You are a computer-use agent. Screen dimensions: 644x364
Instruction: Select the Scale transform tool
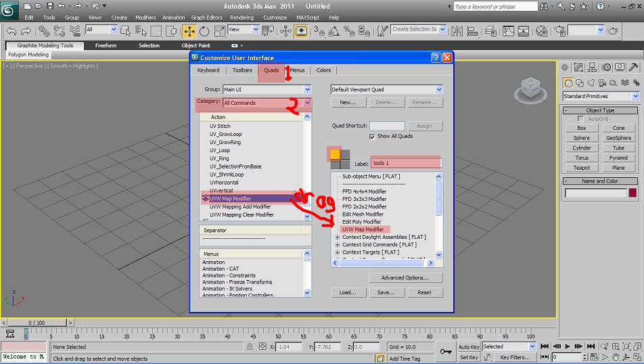point(220,31)
